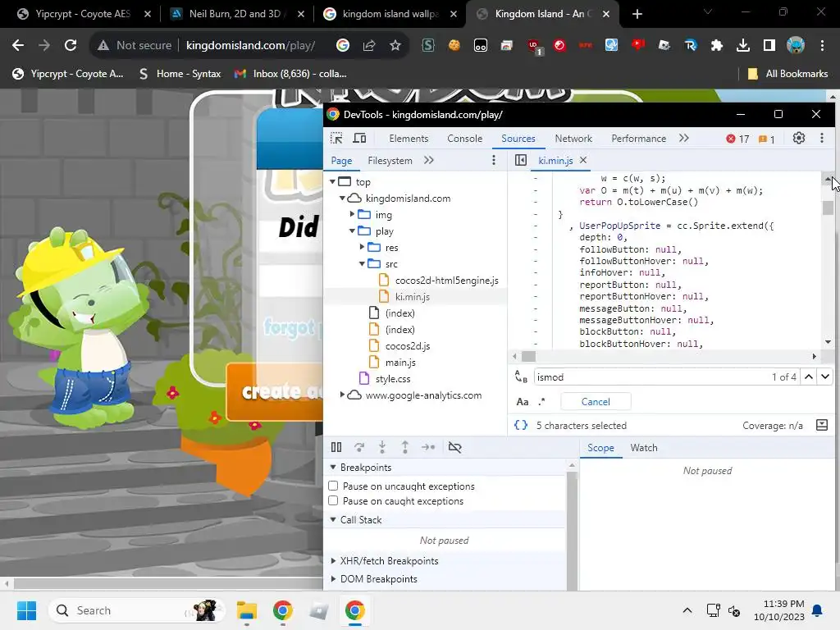
Task: Cancel the search in file
Action: pos(596,402)
